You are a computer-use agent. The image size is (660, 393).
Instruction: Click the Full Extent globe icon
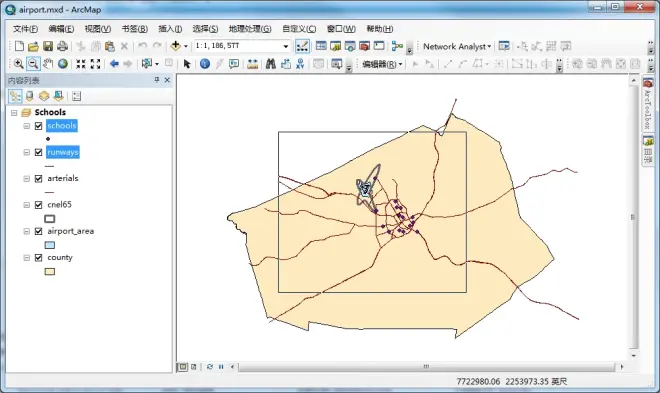click(63, 64)
